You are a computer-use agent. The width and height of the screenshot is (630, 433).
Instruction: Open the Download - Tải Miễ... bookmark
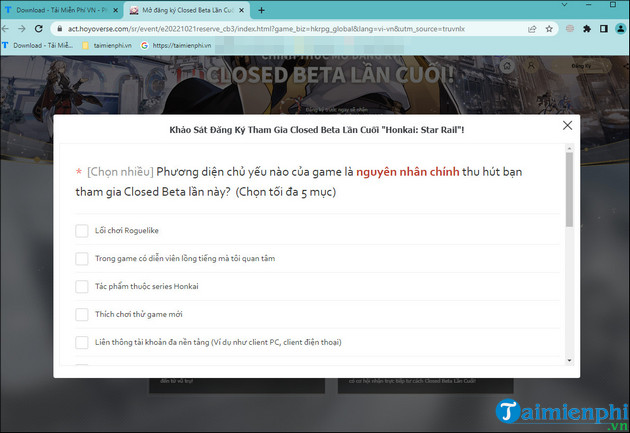(38, 45)
